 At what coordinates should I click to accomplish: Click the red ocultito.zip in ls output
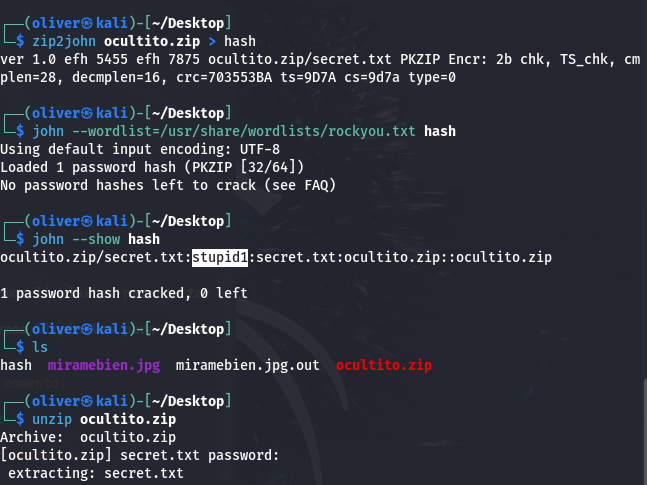coord(385,365)
